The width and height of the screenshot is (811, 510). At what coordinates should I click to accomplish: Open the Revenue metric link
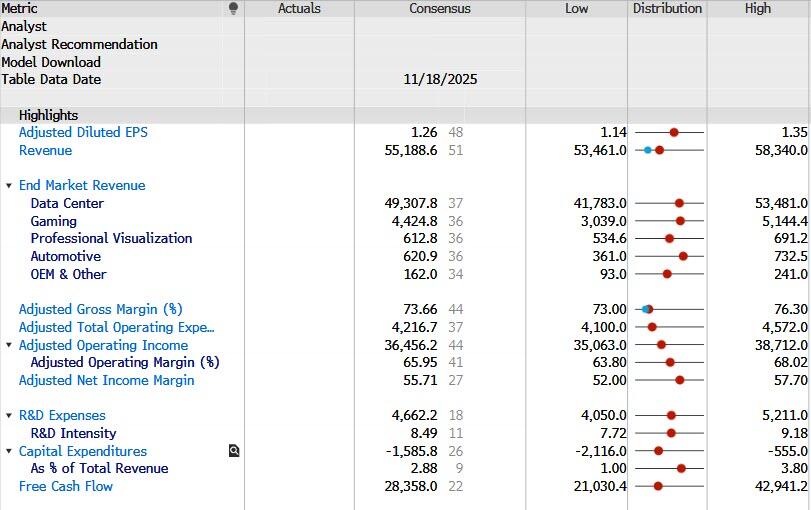[45, 151]
